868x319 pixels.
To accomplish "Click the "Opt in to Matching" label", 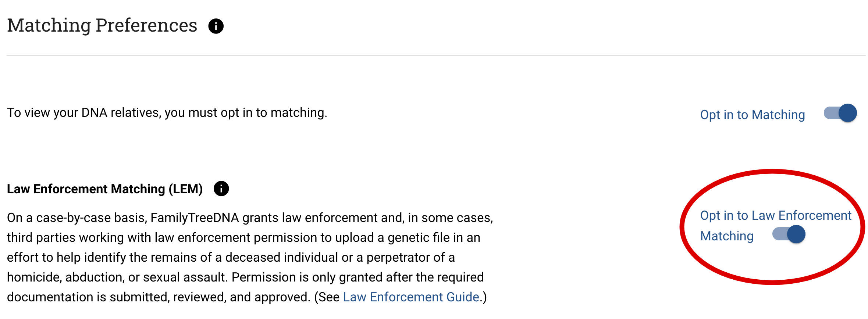I will (x=752, y=115).
